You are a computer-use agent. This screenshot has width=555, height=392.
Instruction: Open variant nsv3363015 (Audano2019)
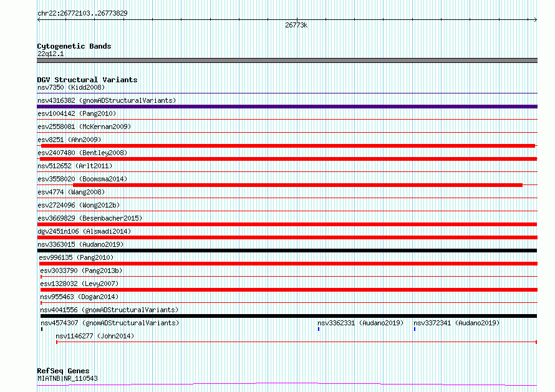click(80, 244)
